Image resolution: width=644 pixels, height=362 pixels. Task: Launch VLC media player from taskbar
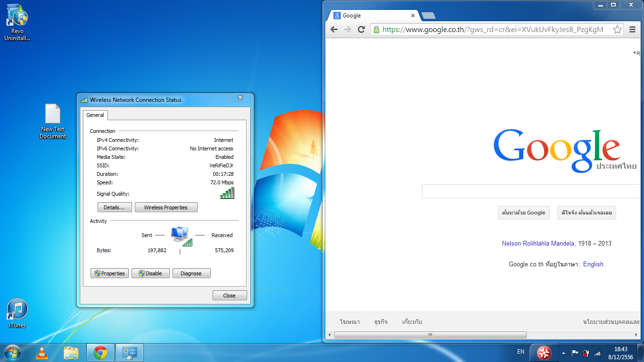pos(42,353)
